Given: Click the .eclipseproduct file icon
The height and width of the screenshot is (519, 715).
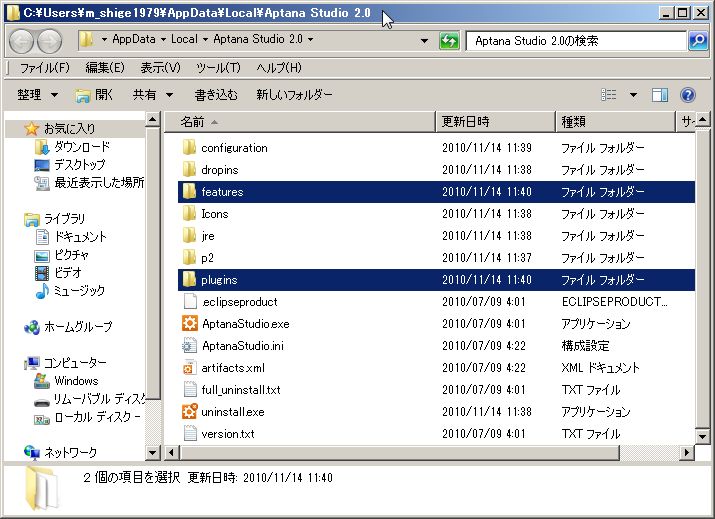Looking at the screenshot, I should [189, 301].
